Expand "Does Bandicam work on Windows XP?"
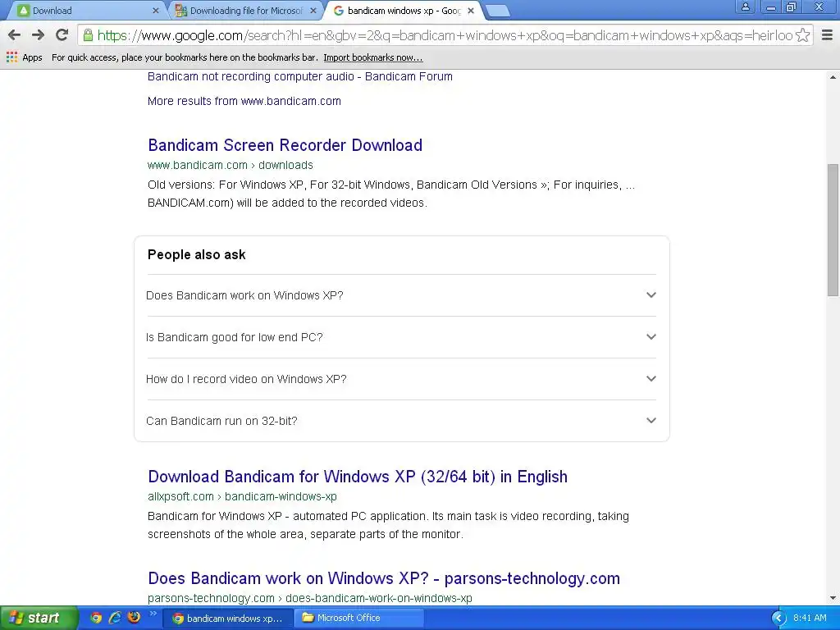 [x=401, y=295]
